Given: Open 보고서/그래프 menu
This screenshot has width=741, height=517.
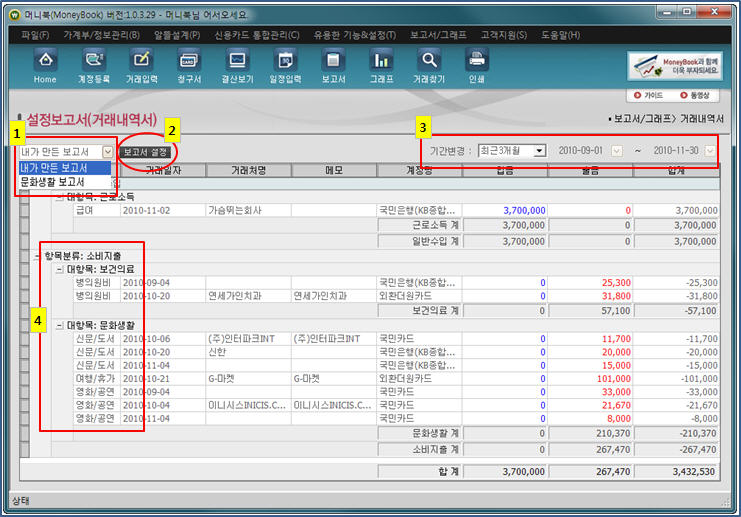Looking at the screenshot, I should 438,35.
